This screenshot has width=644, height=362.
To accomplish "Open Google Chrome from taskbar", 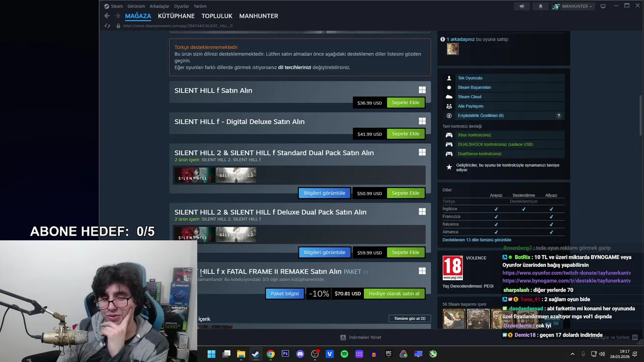I will coord(271,354).
